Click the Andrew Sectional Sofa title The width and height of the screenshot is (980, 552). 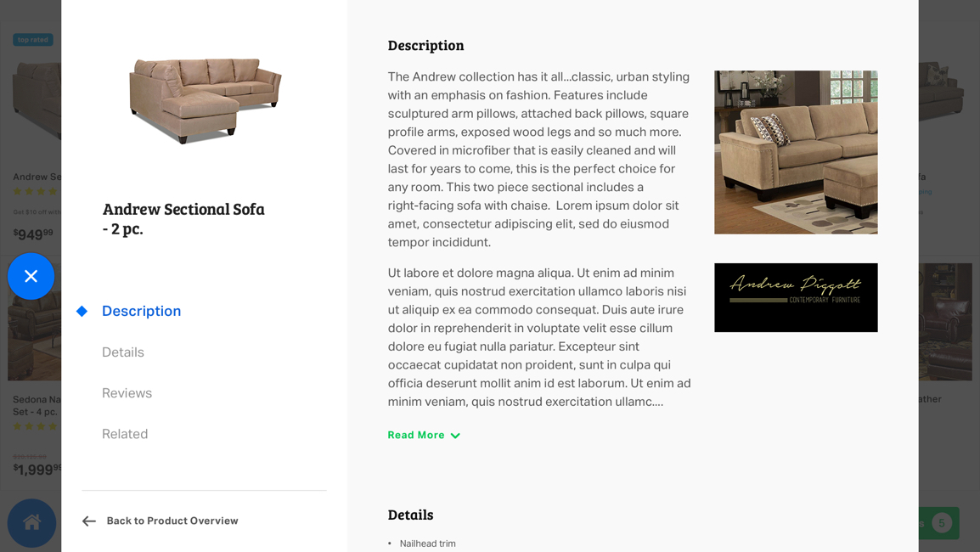[183, 218]
